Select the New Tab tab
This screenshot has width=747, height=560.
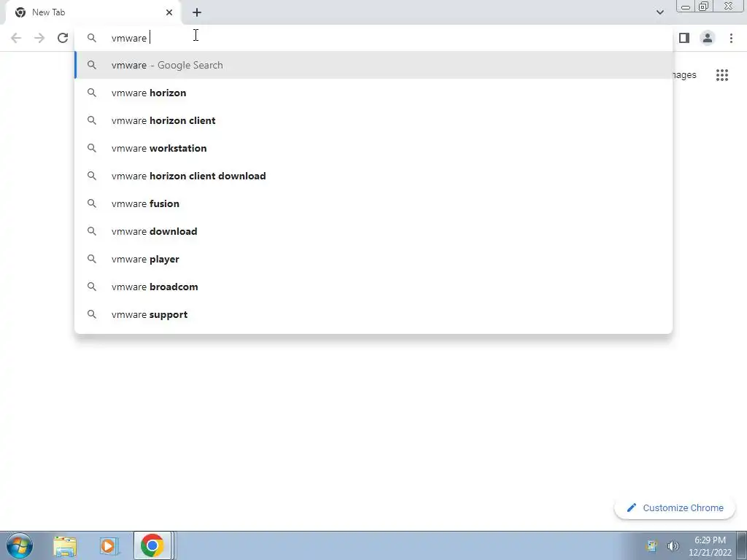click(93, 12)
